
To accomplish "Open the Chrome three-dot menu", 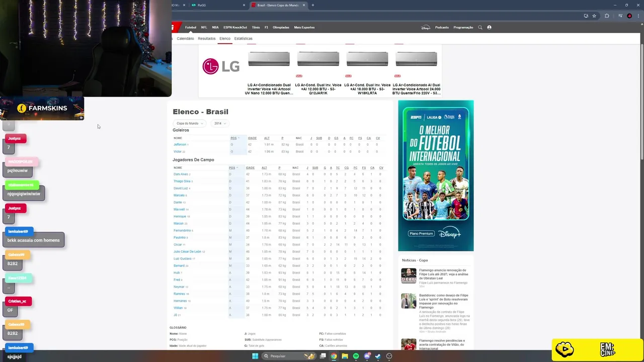I will coord(638,16).
